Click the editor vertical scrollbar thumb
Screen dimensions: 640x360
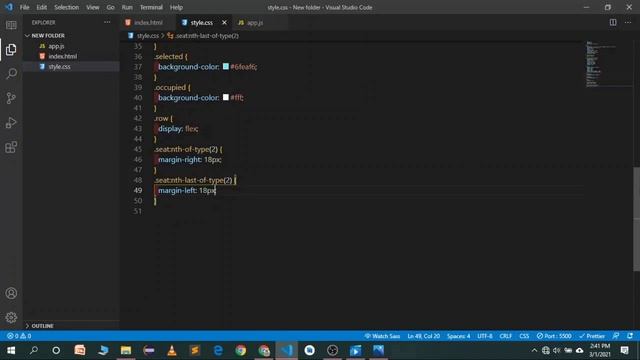[636, 218]
